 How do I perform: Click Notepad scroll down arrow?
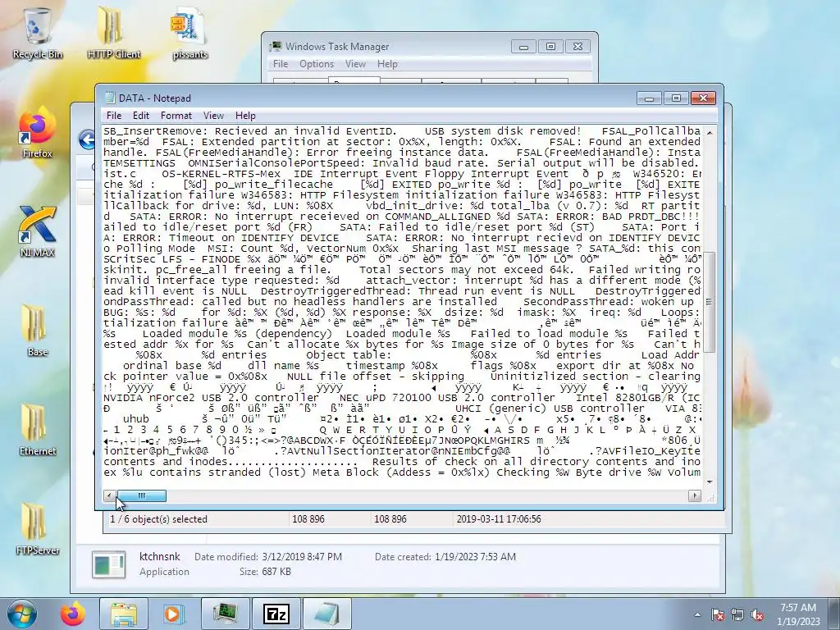click(x=710, y=482)
